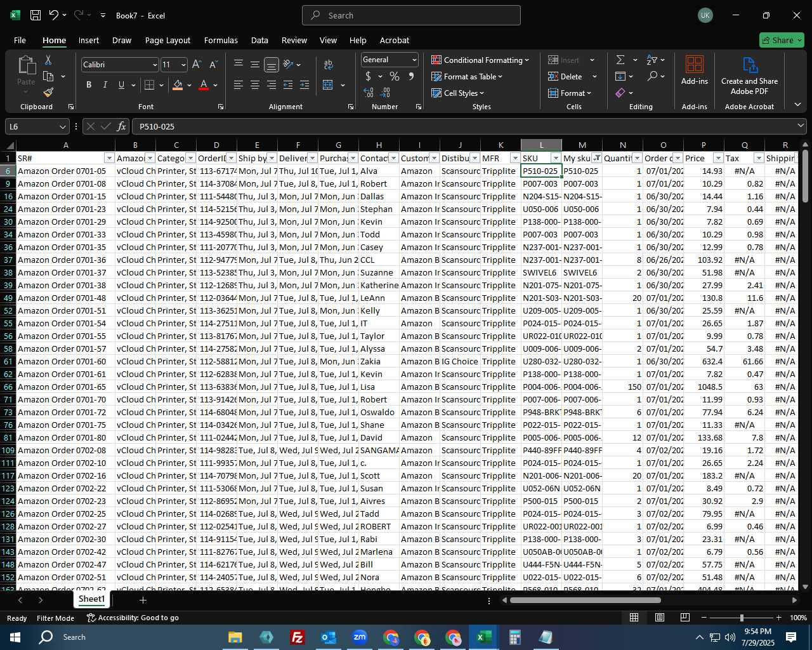Image resolution: width=812 pixels, height=650 pixels.
Task: Click the Cut scissors icon
Action: pyautogui.click(x=48, y=60)
